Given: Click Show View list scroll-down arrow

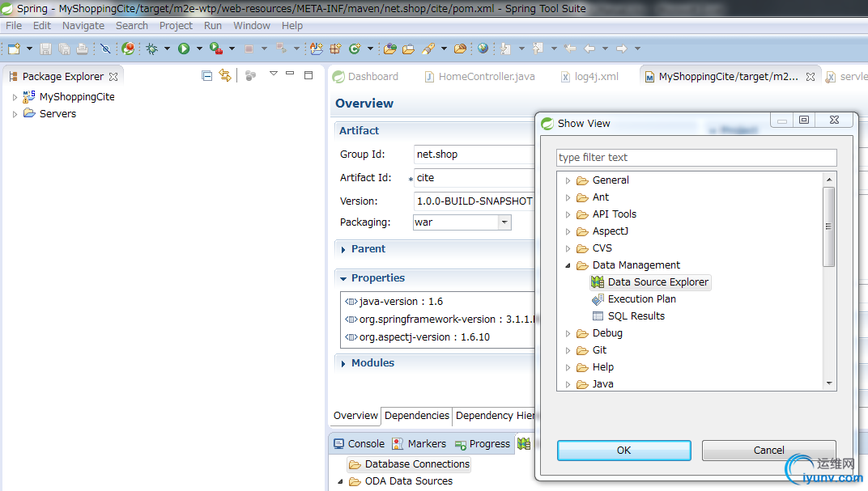Looking at the screenshot, I should point(829,383).
